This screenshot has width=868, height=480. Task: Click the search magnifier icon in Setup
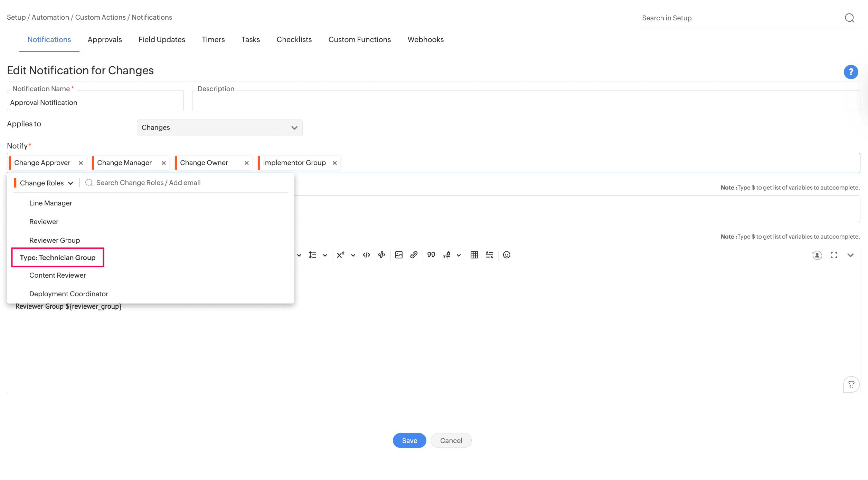pos(850,18)
